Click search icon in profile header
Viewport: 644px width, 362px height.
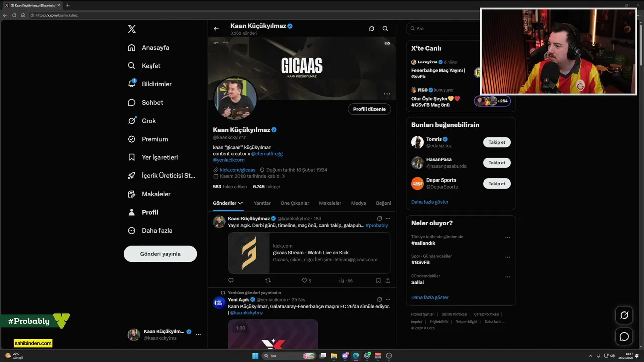pyautogui.click(x=385, y=29)
